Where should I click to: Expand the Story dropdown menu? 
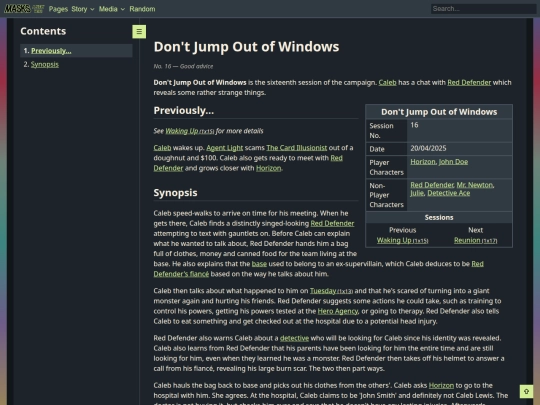coord(83,9)
